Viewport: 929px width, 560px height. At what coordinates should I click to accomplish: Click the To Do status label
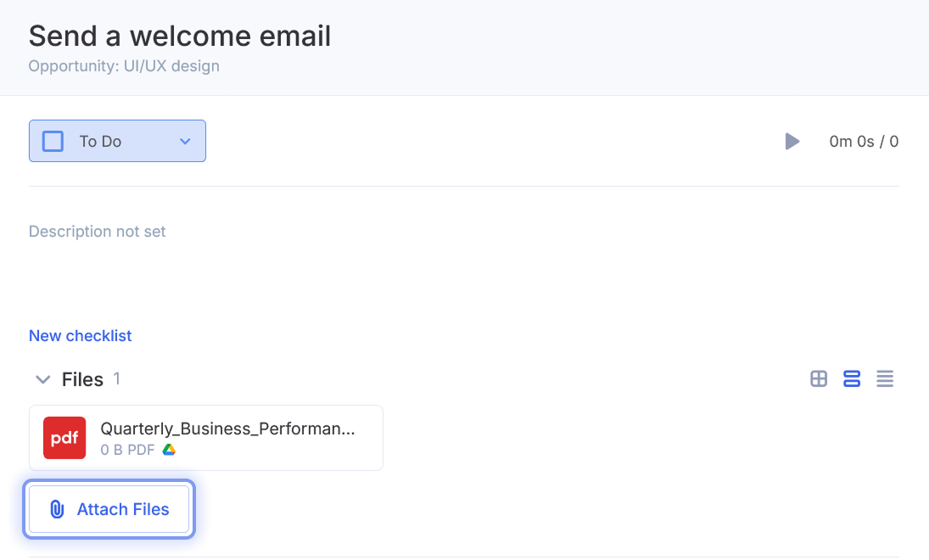coord(100,142)
